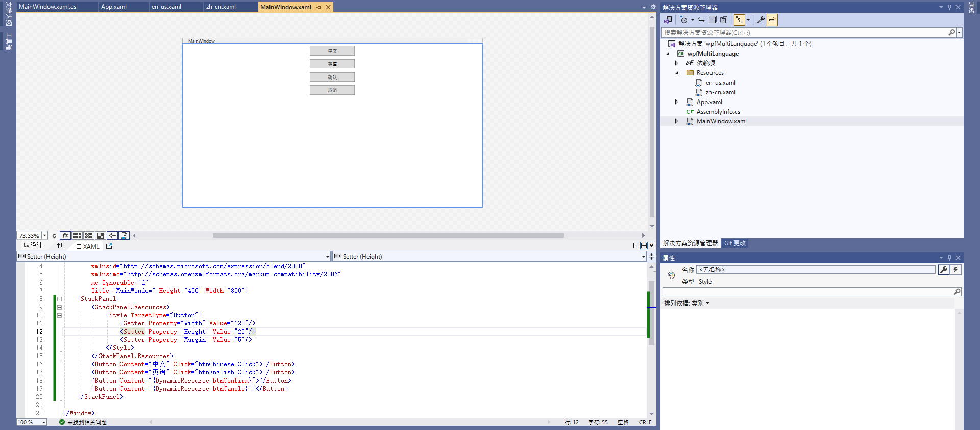Select the XAML view tab
The width and height of the screenshot is (980, 430).
[88, 246]
